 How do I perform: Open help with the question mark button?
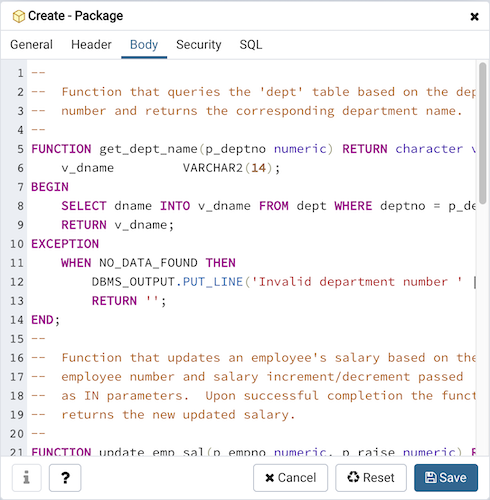(65, 478)
